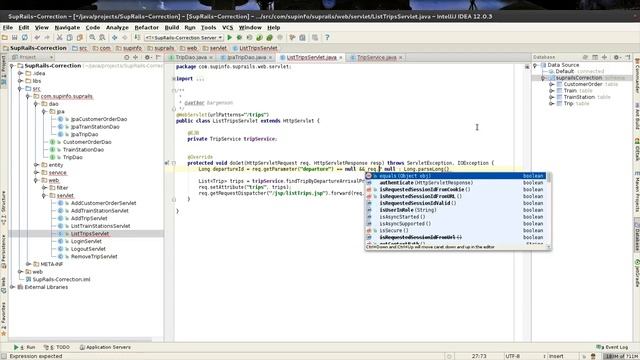Click the UTF-8 encoding status bar entry
The width and height of the screenshot is (640, 360).
(x=513, y=356)
